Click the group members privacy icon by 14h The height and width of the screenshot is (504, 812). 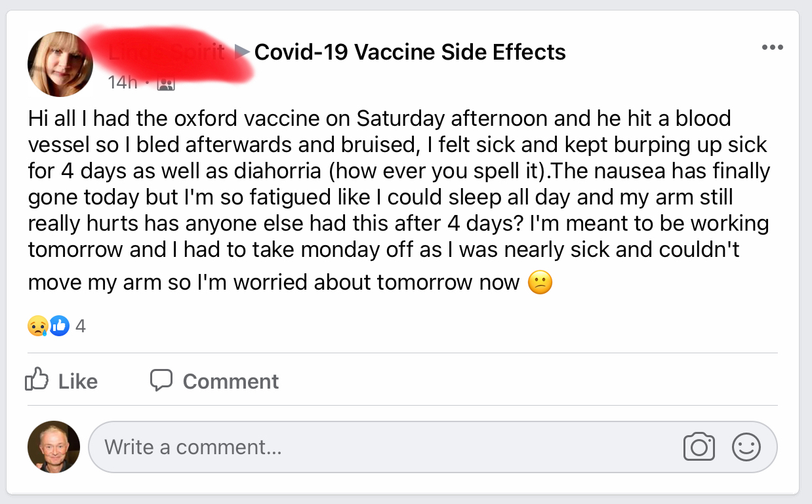(167, 85)
